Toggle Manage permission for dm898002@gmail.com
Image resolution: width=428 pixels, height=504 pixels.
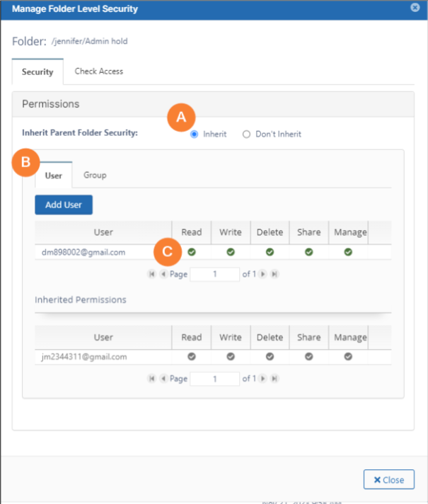coord(348,252)
